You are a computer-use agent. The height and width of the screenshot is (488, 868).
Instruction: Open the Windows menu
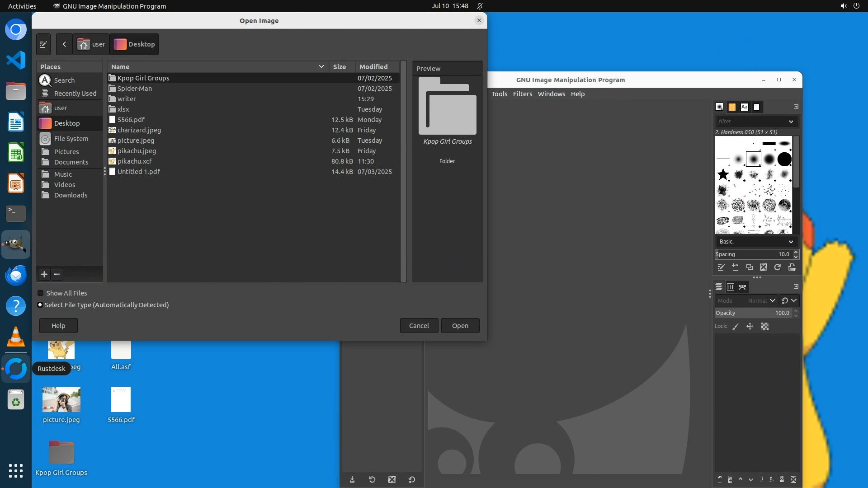pos(551,94)
